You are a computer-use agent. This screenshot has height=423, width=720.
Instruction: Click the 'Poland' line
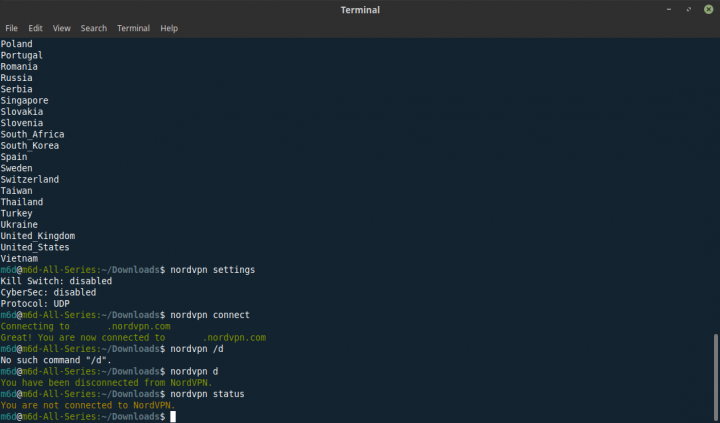pos(17,44)
